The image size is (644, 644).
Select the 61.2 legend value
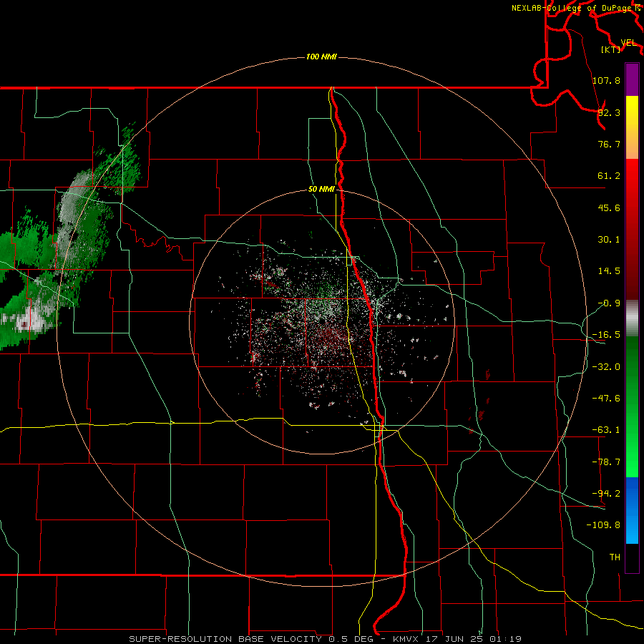click(609, 176)
